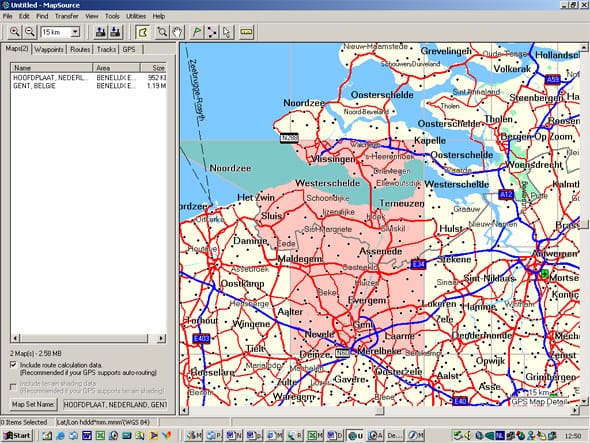
Task: Select the GENT, BELGIE map row
Action: tap(89, 86)
